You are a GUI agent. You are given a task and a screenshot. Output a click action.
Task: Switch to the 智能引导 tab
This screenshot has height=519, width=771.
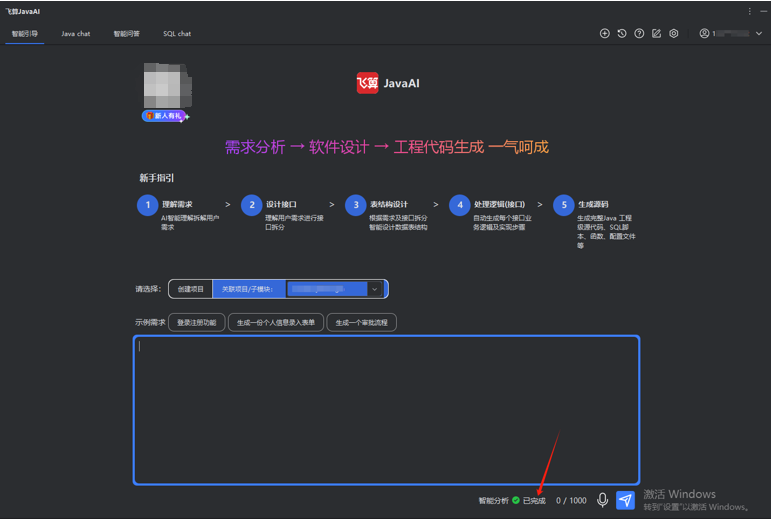(25, 33)
